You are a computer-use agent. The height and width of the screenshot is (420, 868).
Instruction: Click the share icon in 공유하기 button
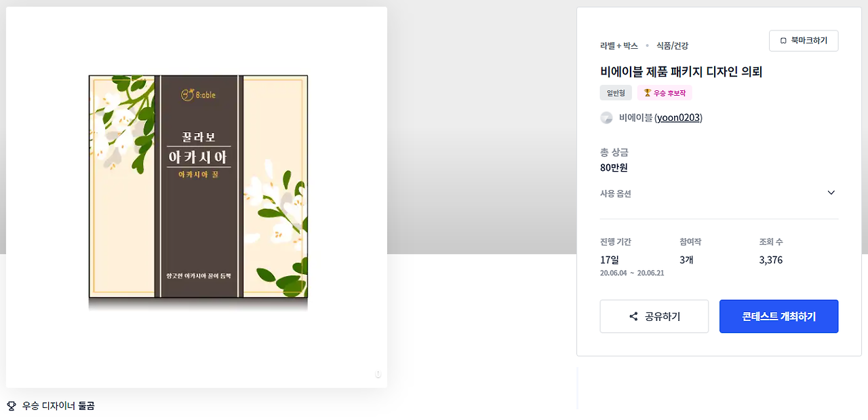(x=633, y=317)
